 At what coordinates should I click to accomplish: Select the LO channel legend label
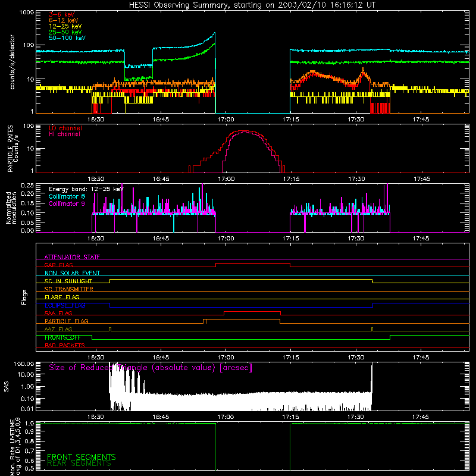tap(65, 128)
